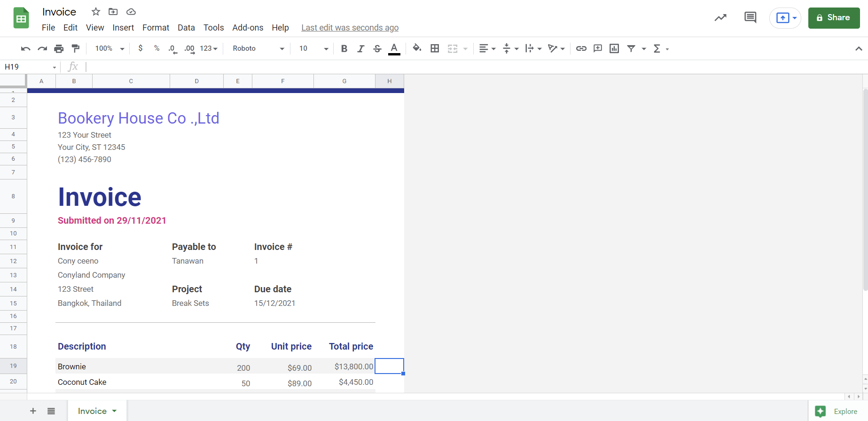Expand the Roboto font dropdown

tap(258, 48)
